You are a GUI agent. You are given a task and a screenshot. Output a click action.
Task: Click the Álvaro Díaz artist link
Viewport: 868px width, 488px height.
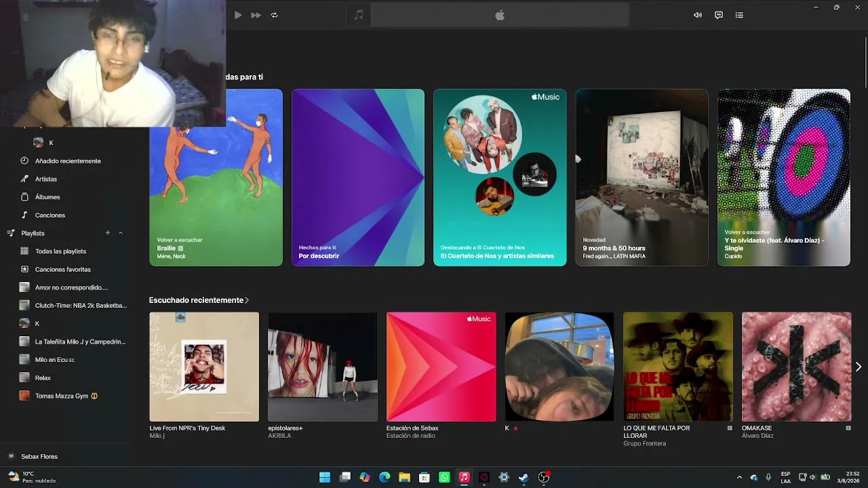click(758, 436)
